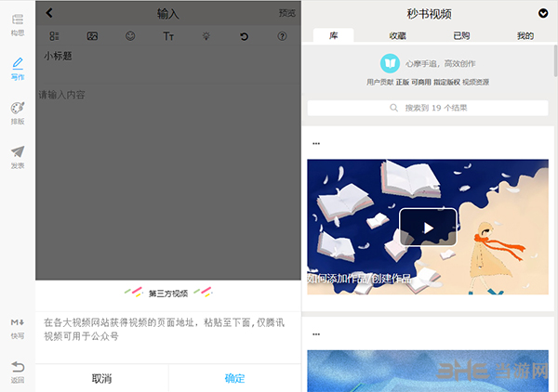Click the 返回 return arrow in sidebar
This screenshot has width=558, height=392.
click(x=17, y=371)
